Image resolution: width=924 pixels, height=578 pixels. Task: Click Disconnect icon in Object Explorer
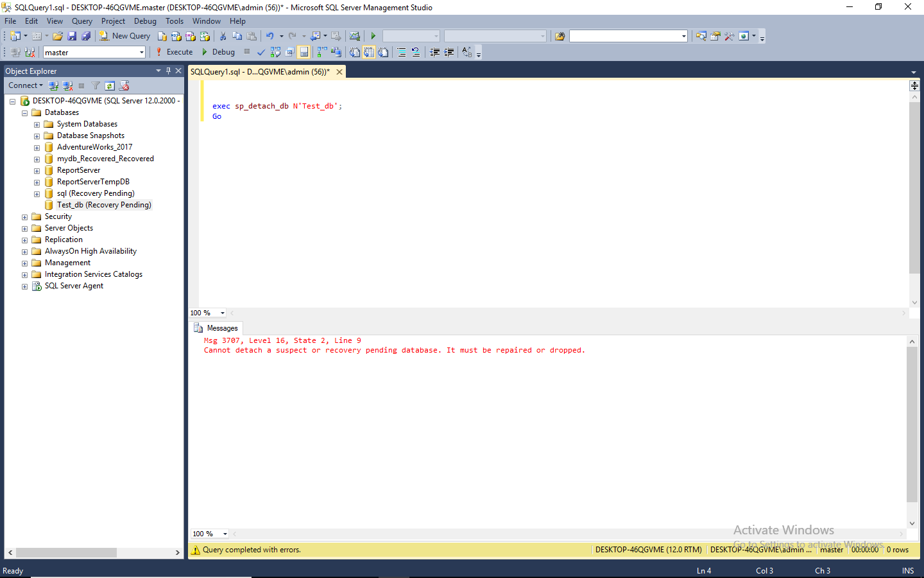pyautogui.click(x=67, y=85)
